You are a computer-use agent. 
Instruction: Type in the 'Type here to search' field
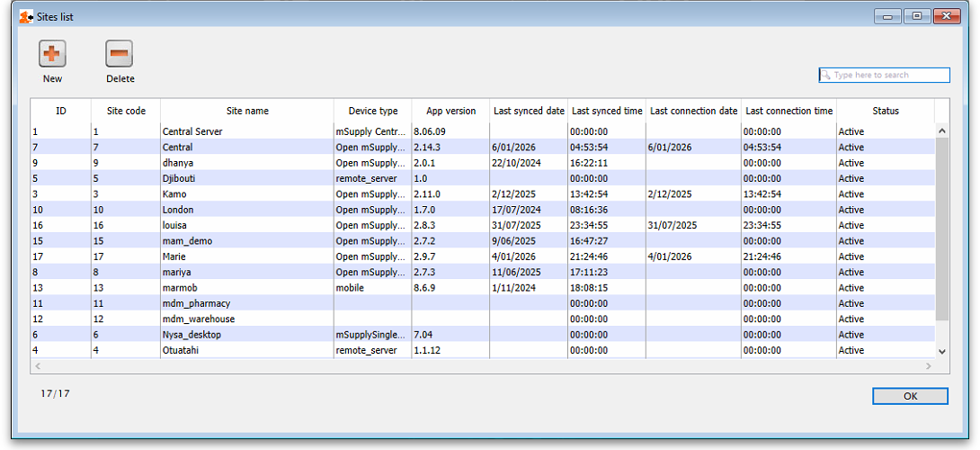click(x=890, y=76)
